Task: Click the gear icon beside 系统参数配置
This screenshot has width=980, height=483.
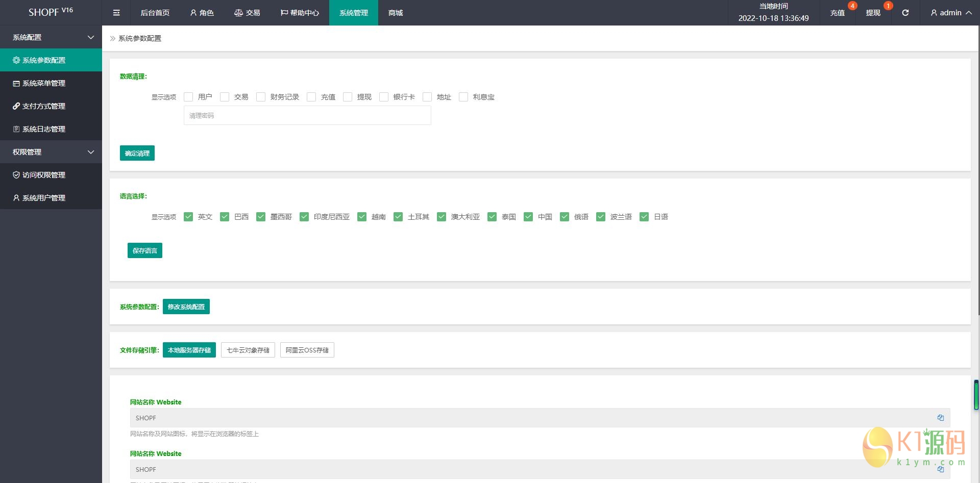Action: click(16, 60)
